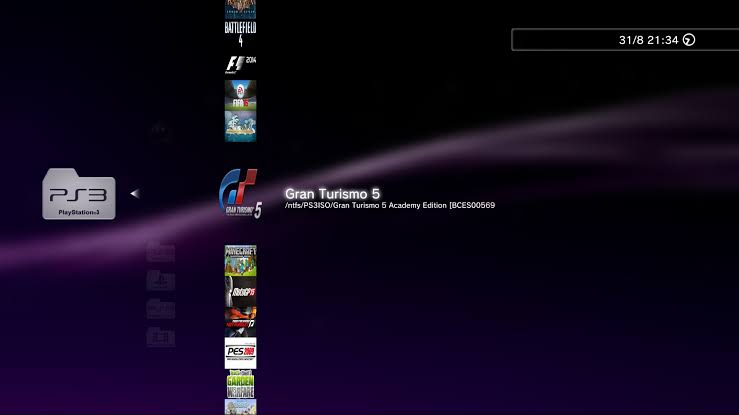739x415 pixels.
Task: Click the circular status icon beside clock
Action: 689,40
